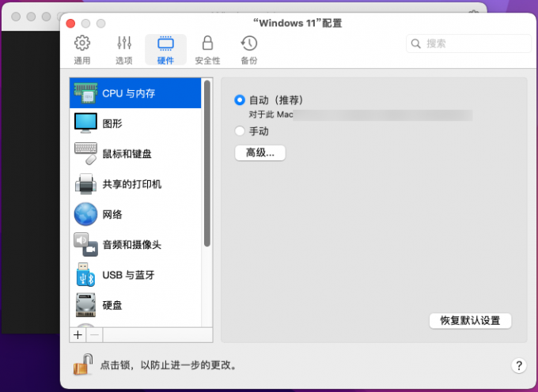Switch to the 选项 tab label

124,61
